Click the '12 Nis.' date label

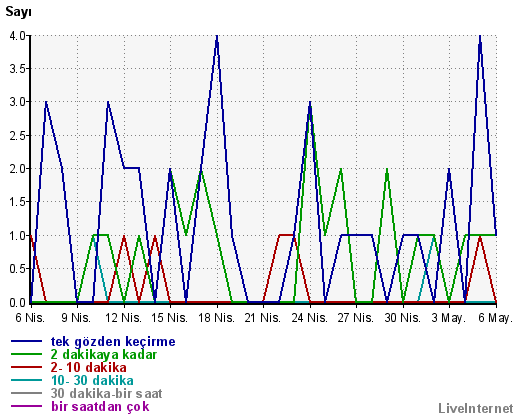click(x=123, y=318)
